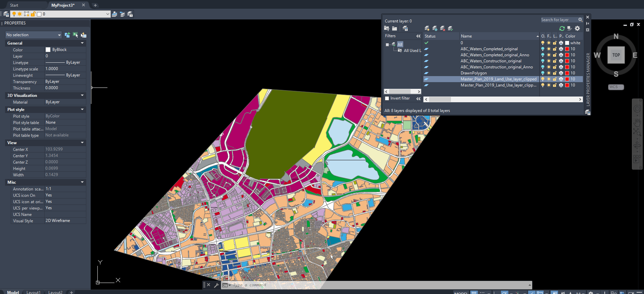Open Layer Properties from the top toolbar

[6, 14]
